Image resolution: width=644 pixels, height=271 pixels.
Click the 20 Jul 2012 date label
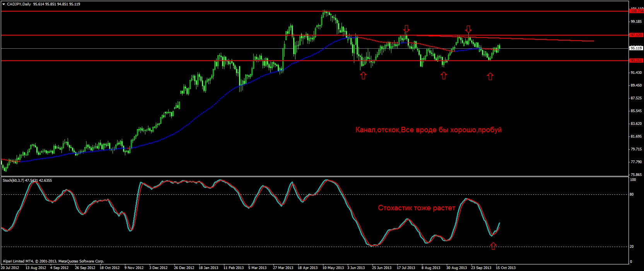10,268
